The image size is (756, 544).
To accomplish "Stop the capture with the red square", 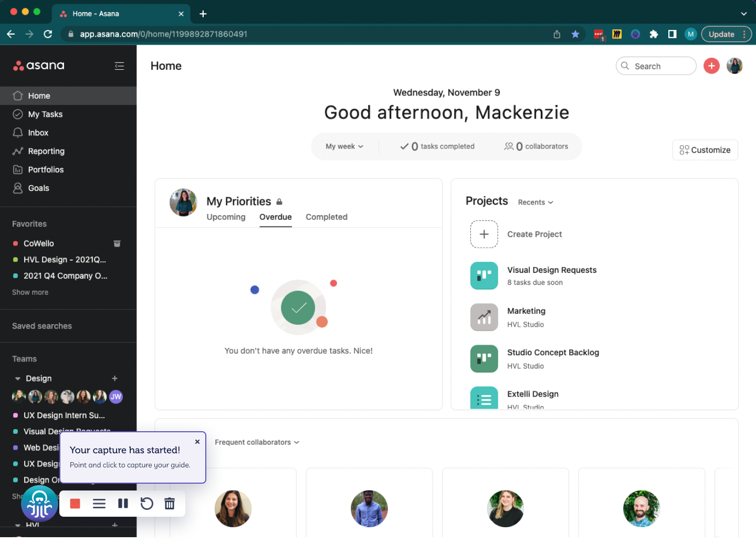I will point(75,504).
